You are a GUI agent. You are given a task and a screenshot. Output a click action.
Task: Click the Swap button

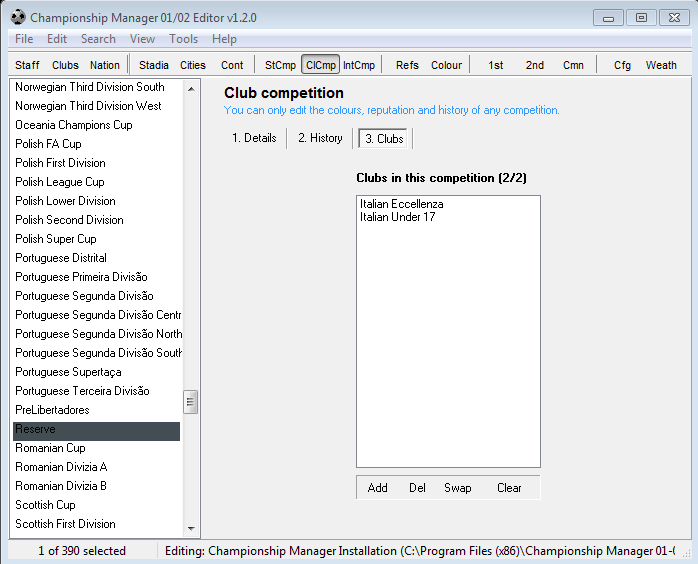tap(458, 488)
